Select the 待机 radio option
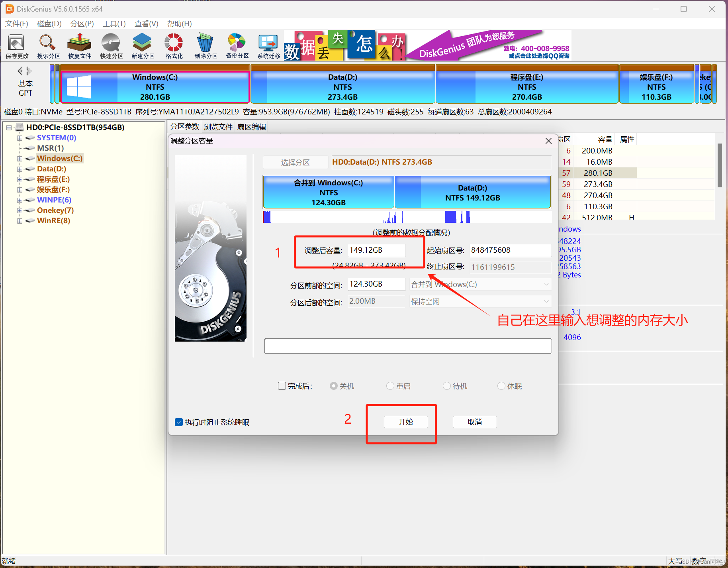This screenshot has width=728, height=568. coord(447,386)
